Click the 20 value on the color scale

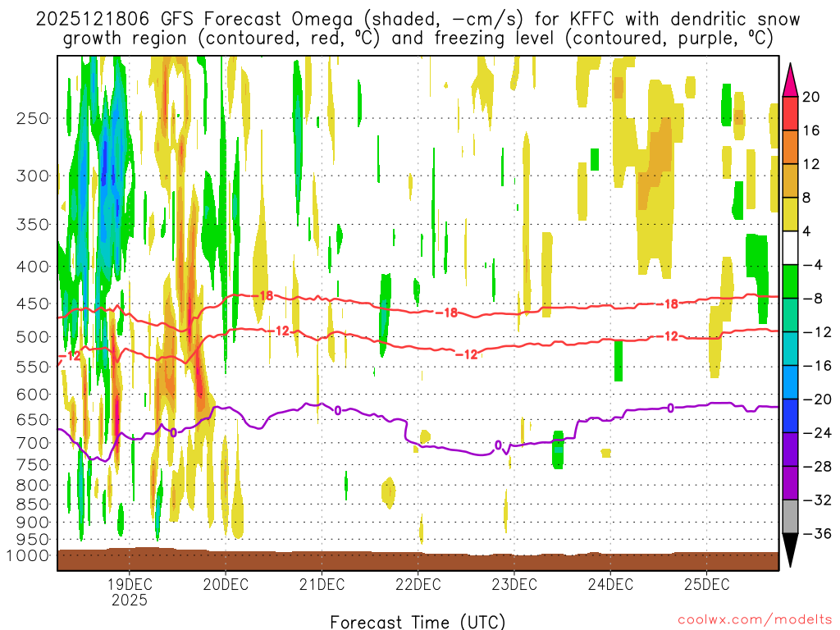pyautogui.click(x=810, y=97)
